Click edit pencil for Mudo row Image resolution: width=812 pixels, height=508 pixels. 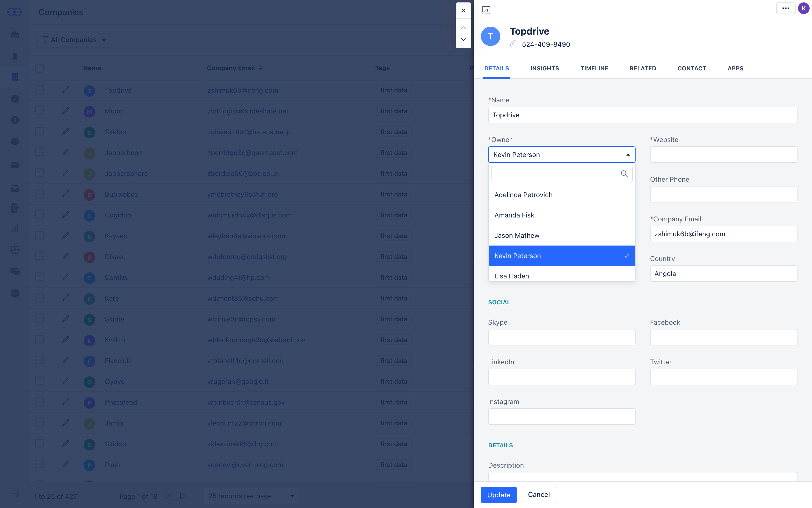[66, 111]
